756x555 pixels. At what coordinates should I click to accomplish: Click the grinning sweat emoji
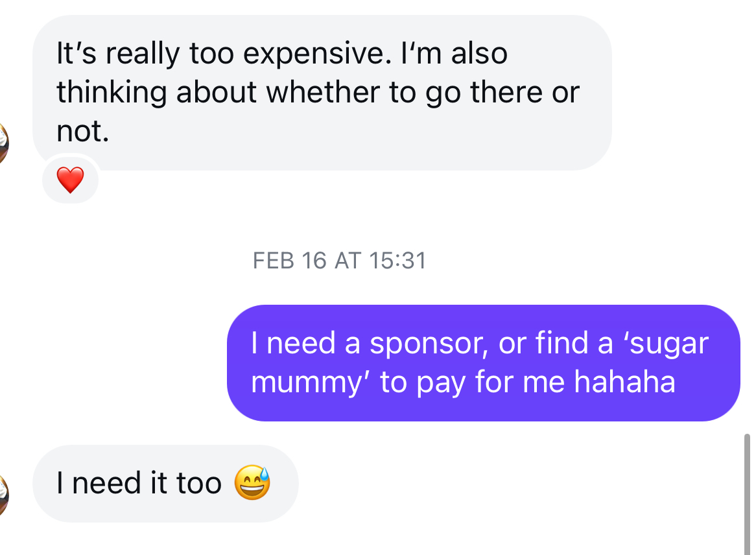(x=252, y=484)
